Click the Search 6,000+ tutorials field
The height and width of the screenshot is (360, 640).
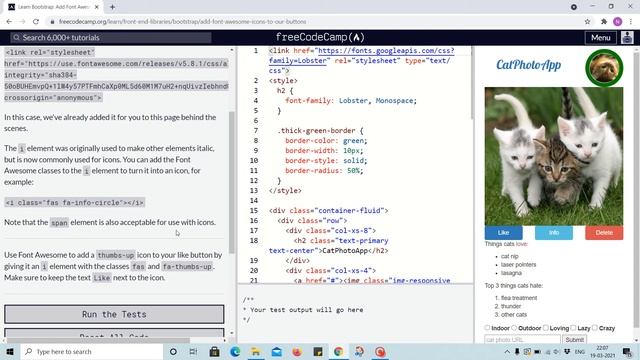pos(111,38)
